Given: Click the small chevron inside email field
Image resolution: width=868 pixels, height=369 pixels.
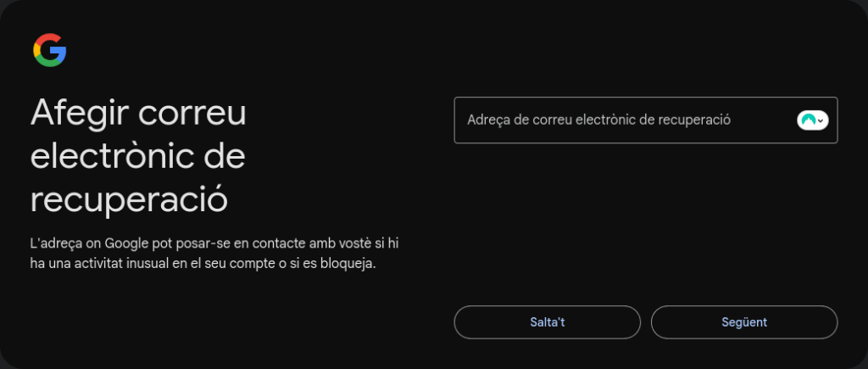Looking at the screenshot, I should pos(821,120).
